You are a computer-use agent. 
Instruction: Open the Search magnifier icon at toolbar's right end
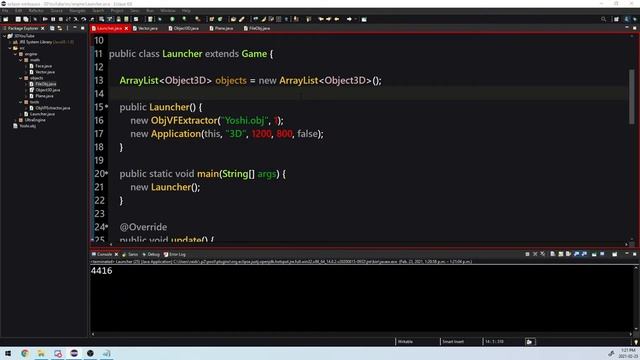coord(603,19)
